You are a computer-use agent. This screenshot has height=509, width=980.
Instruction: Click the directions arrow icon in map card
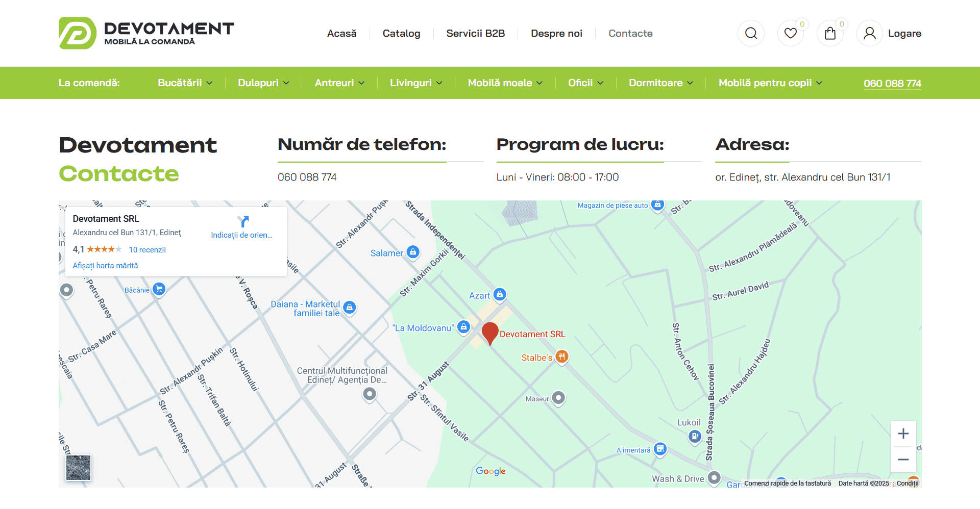click(x=243, y=221)
